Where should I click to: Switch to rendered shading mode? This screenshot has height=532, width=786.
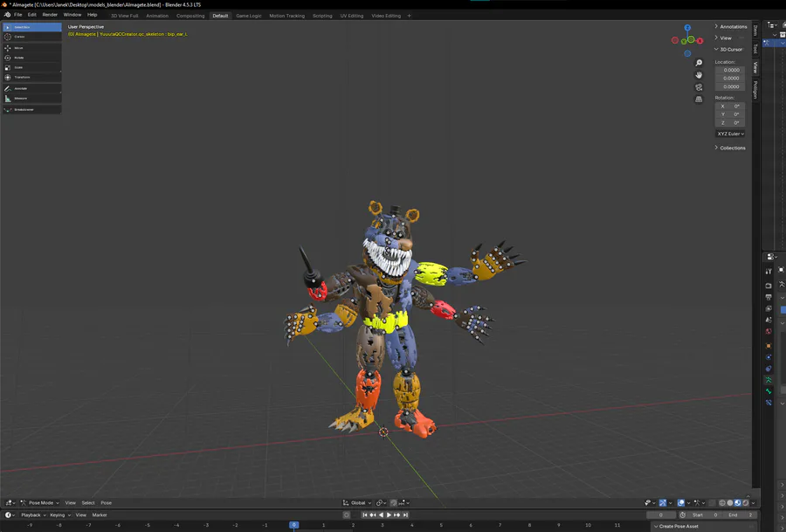746,502
